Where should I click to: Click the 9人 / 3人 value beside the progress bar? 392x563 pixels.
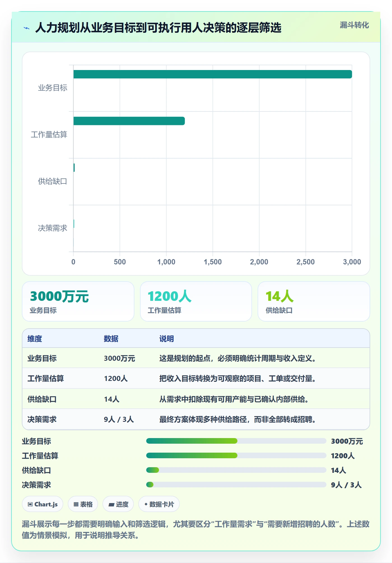tap(346, 485)
